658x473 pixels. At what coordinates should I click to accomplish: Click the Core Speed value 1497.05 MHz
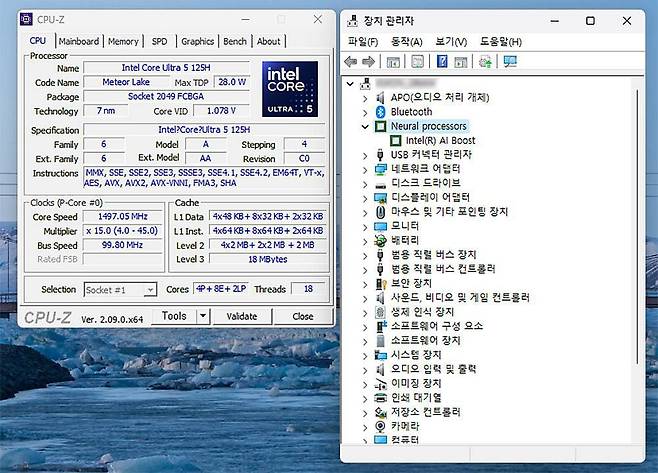[x=123, y=217]
